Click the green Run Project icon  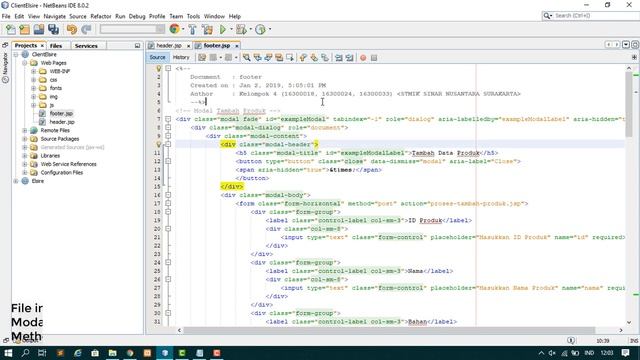tap(223, 29)
